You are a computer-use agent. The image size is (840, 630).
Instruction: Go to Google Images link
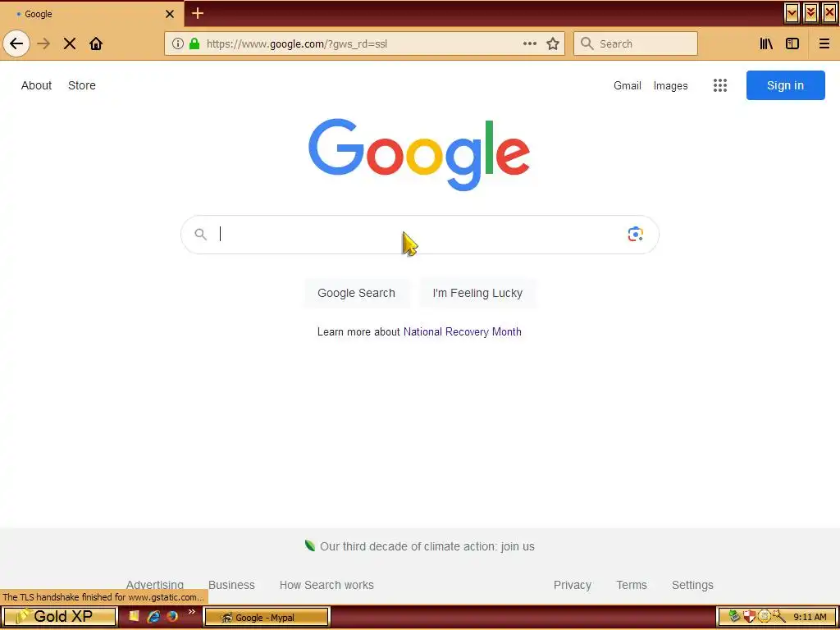(x=670, y=85)
